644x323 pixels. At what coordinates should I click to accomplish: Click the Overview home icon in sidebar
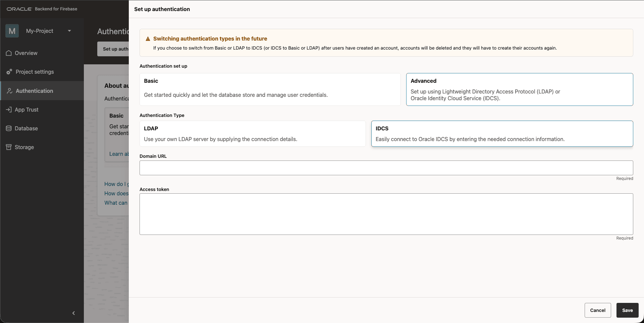[x=9, y=53]
